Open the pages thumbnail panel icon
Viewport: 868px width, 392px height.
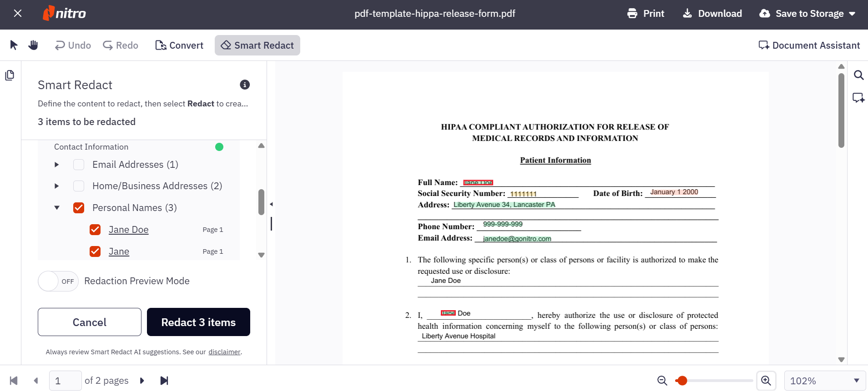[10, 75]
